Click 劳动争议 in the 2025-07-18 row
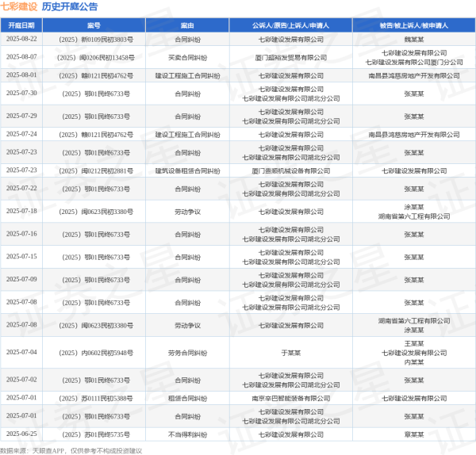The image size is (476, 455). point(187,212)
